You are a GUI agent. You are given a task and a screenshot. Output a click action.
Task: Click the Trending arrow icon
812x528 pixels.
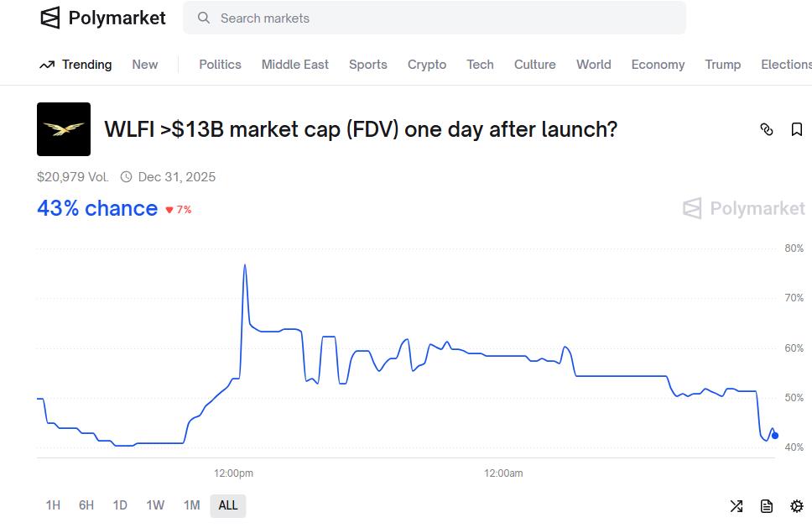click(x=47, y=65)
